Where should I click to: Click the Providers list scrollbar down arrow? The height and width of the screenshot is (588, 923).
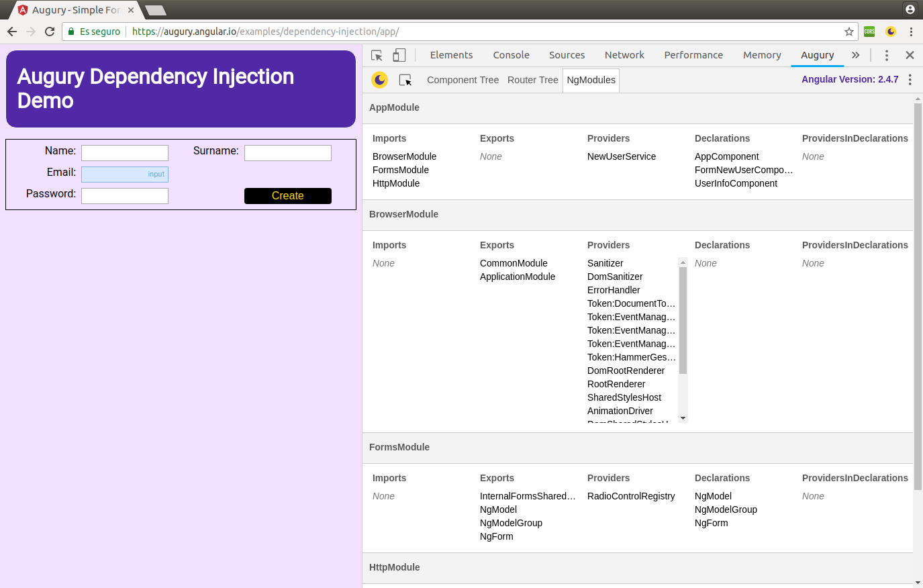tap(683, 418)
